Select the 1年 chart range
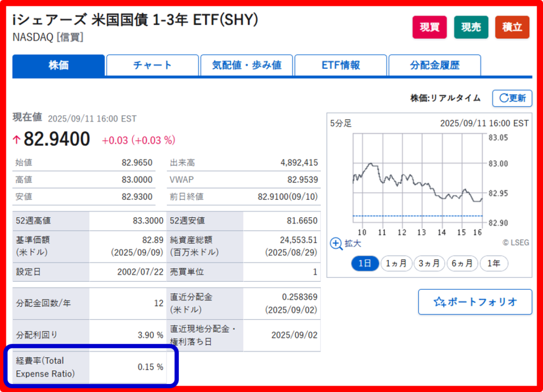Viewport: 543px width, 392px height. [x=494, y=264]
